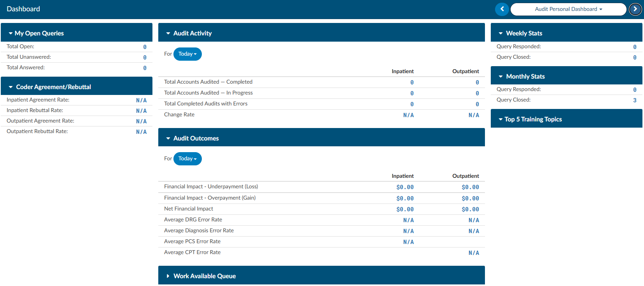The height and width of the screenshot is (286, 644).
Task: Click Weekly Stats Query Closed value
Action: (x=635, y=57)
